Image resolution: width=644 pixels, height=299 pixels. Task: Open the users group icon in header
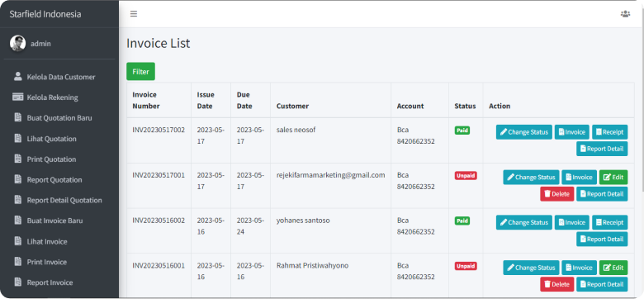pos(625,14)
